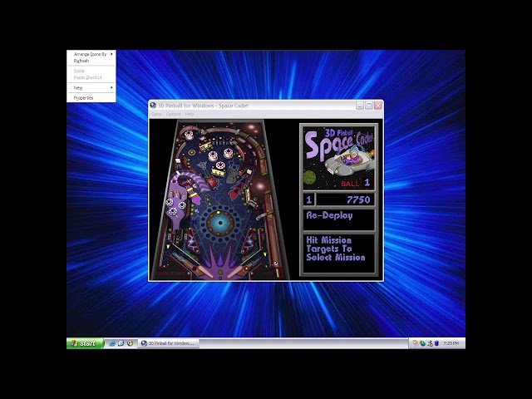Image resolution: width=532 pixels, height=399 pixels.
Task: Click the score value 7750
Action: pos(358,199)
